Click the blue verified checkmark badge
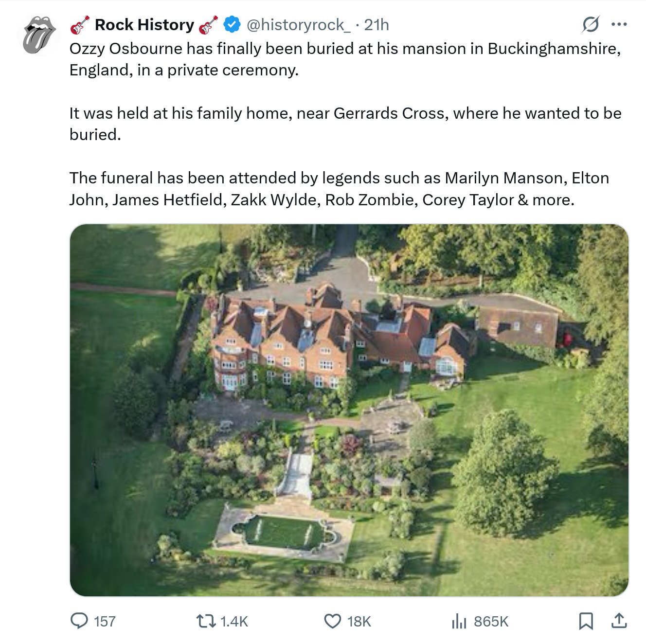This screenshot has height=644, width=646. pos(232,24)
